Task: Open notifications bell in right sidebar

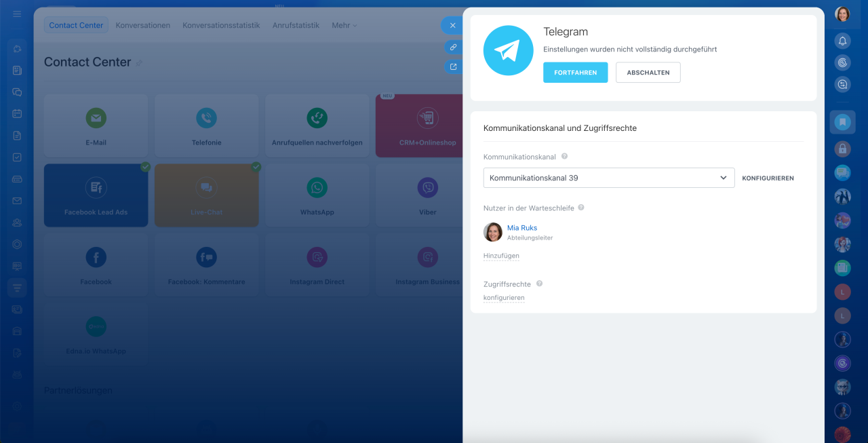Action: 842,41
